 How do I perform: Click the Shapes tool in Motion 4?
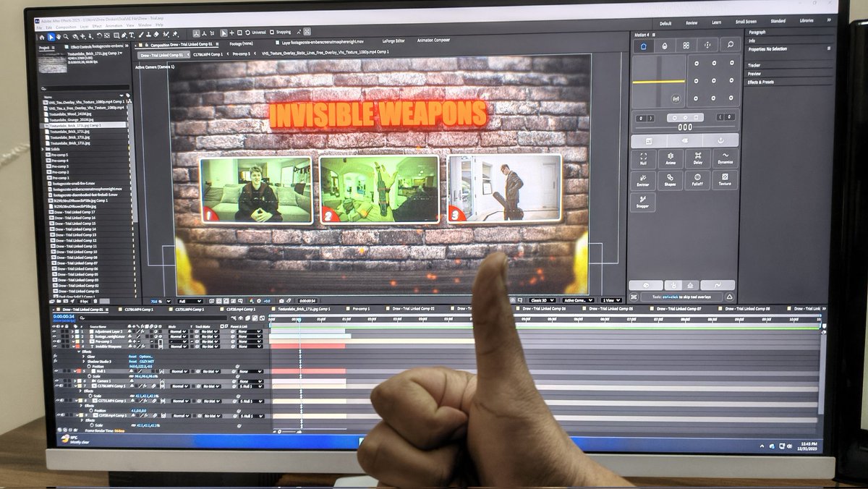671,180
